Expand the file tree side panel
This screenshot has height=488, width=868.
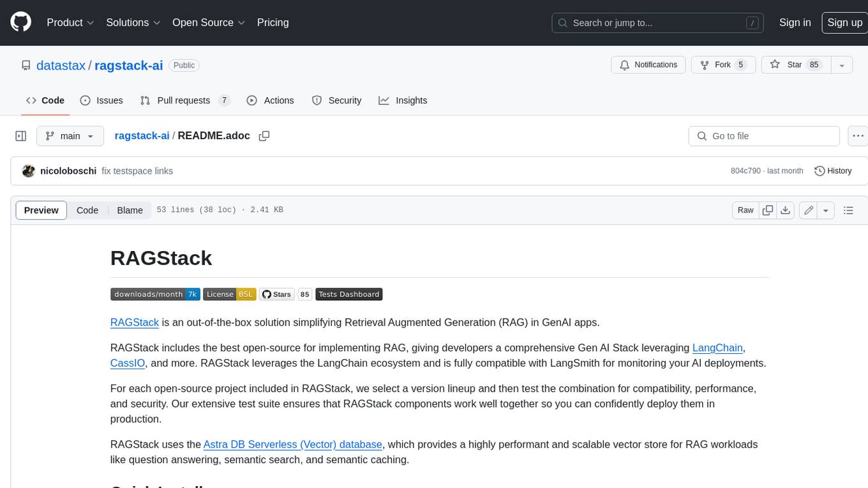click(20, 136)
